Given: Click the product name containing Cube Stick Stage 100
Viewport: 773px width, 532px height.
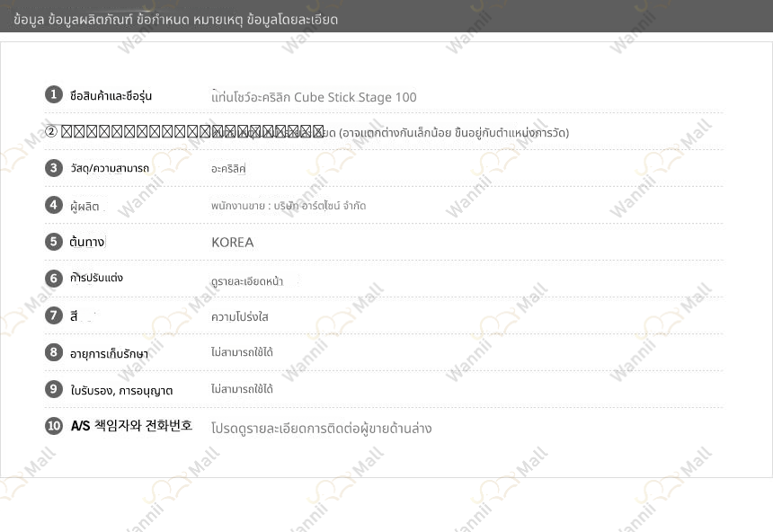Looking at the screenshot, I should [x=314, y=97].
